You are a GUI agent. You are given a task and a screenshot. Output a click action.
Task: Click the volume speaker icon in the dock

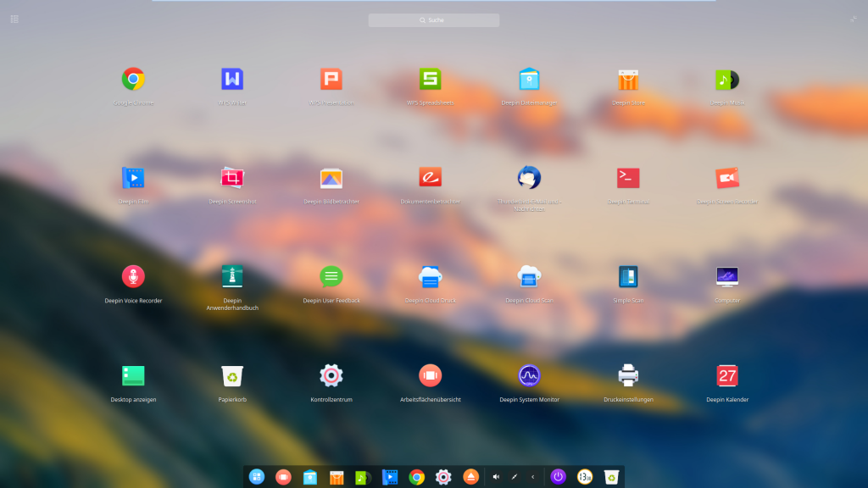click(496, 477)
